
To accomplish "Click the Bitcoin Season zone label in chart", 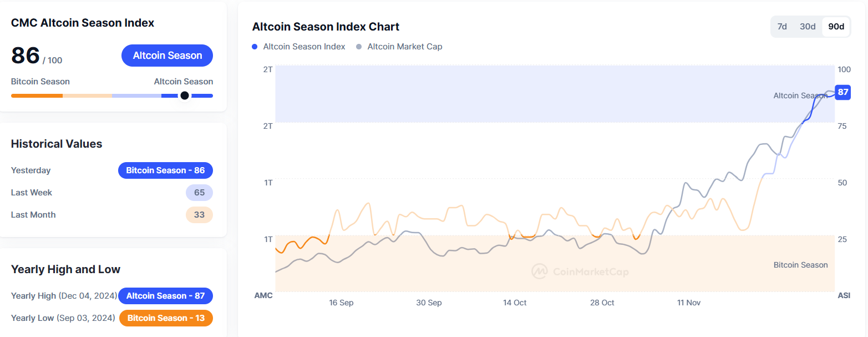I will click(x=800, y=265).
